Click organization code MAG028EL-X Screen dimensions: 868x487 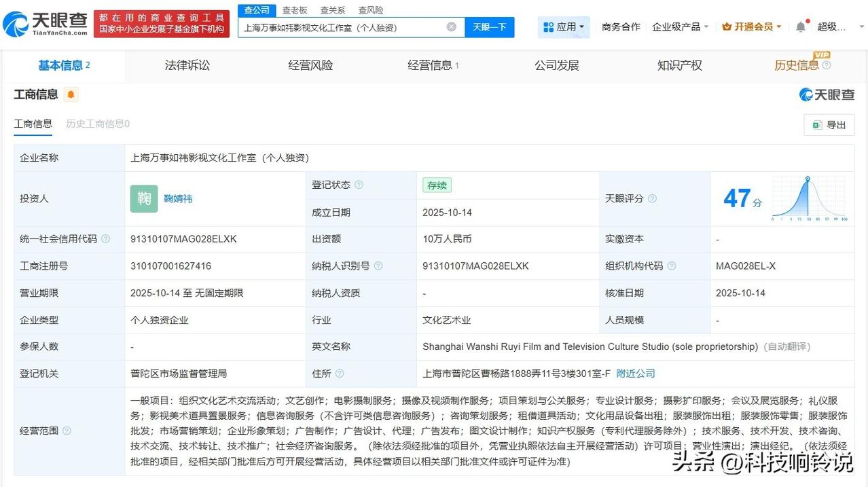746,266
